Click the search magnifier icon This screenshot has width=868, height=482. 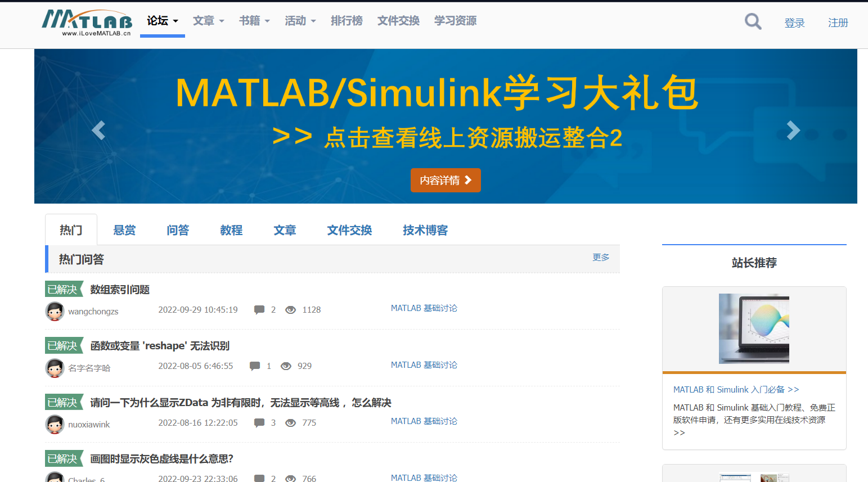(x=753, y=22)
